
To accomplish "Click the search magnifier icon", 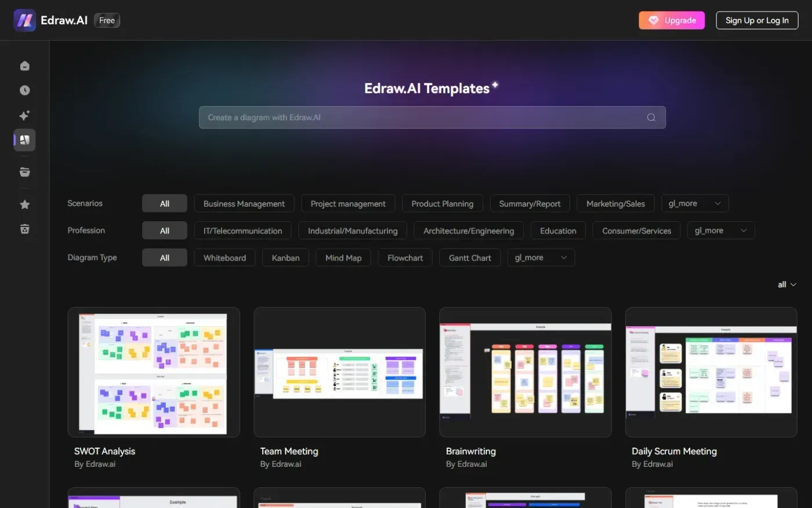I will tap(651, 117).
